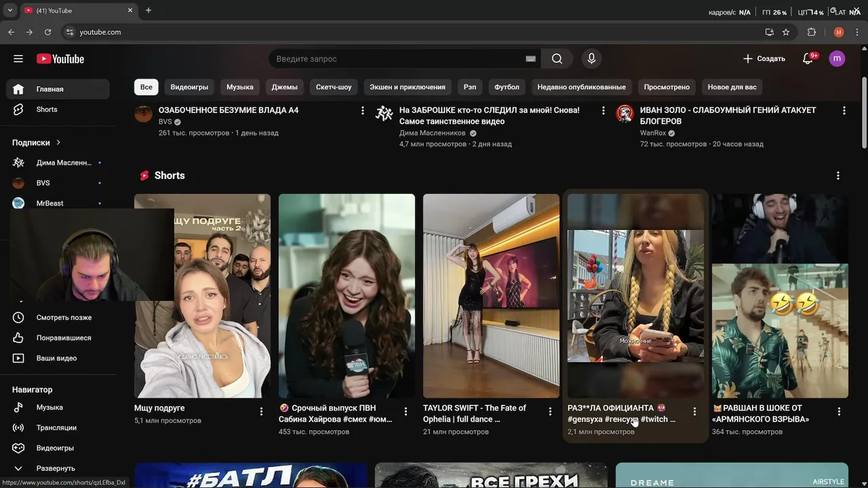Open BVS channel avatar on video card
The width and height of the screenshot is (868, 488).
coord(143,113)
